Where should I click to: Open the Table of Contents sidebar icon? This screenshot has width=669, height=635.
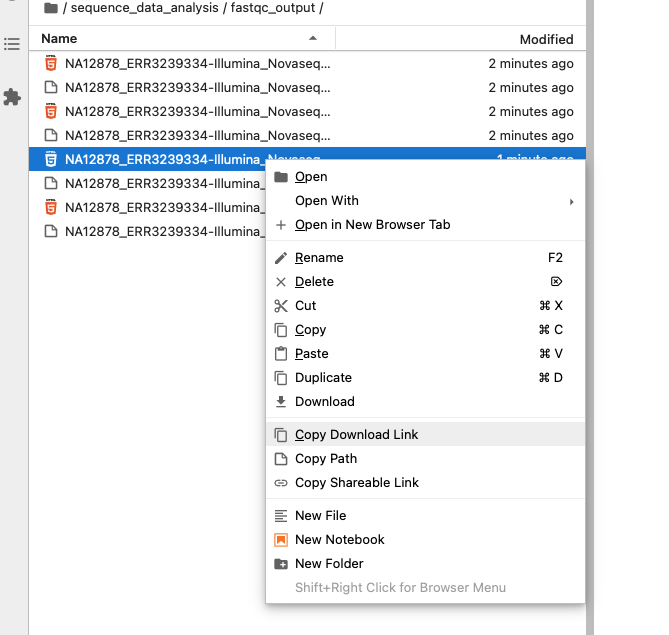[x=12, y=44]
